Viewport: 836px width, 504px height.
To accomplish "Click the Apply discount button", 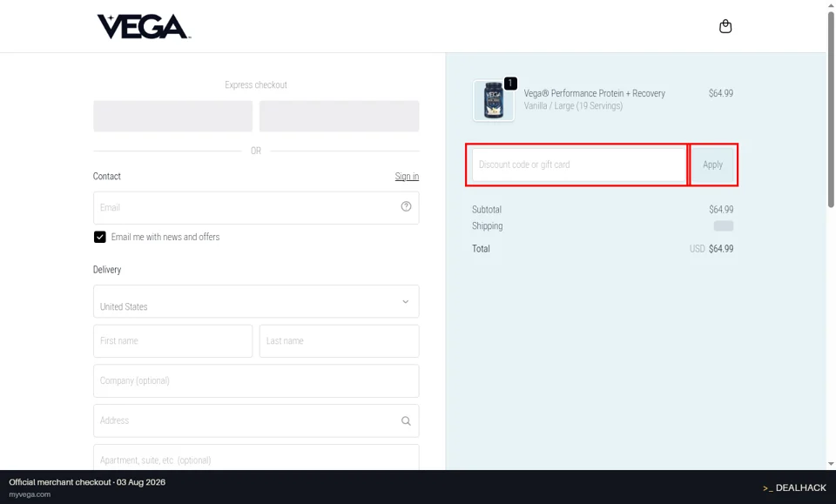I will point(712,165).
